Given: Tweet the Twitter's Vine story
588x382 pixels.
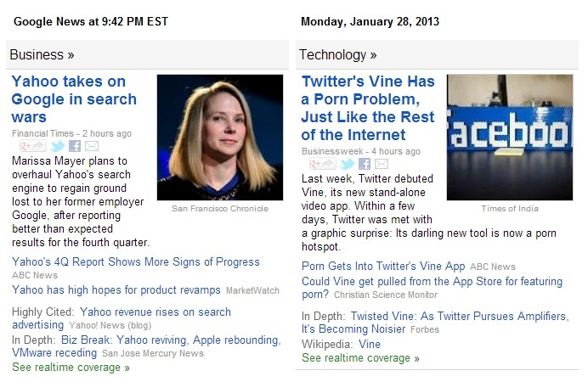Looking at the screenshot, I should coord(348,164).
